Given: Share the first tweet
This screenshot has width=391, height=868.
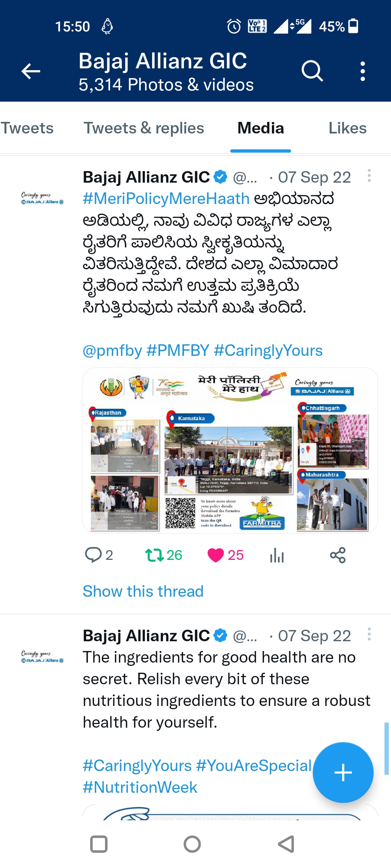Looking at the screenshot, I should click(338, 555).
